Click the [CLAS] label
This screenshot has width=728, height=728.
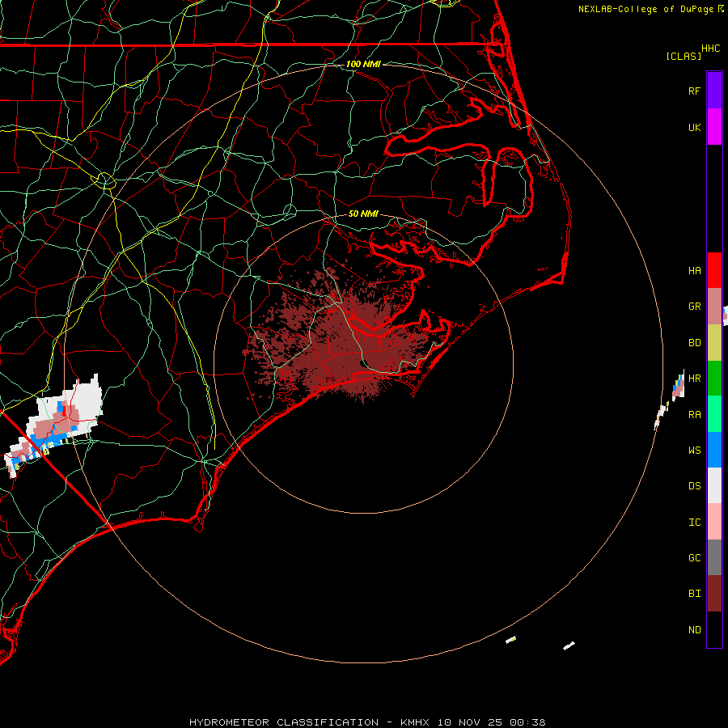click(x=684, y=56)
